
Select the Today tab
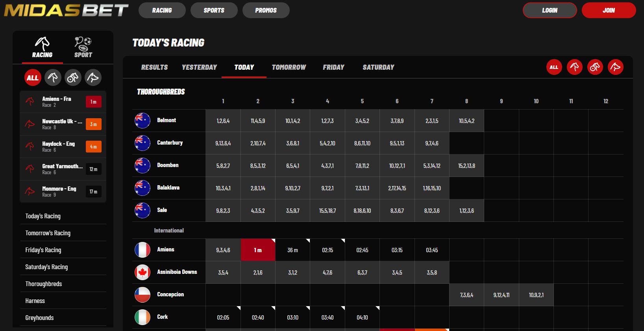(244, 67)
